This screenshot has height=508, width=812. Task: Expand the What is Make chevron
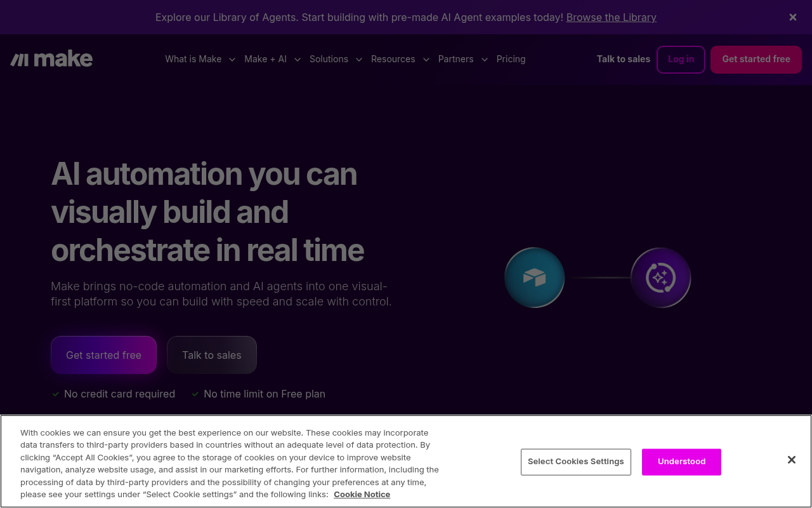pos(232,60)
